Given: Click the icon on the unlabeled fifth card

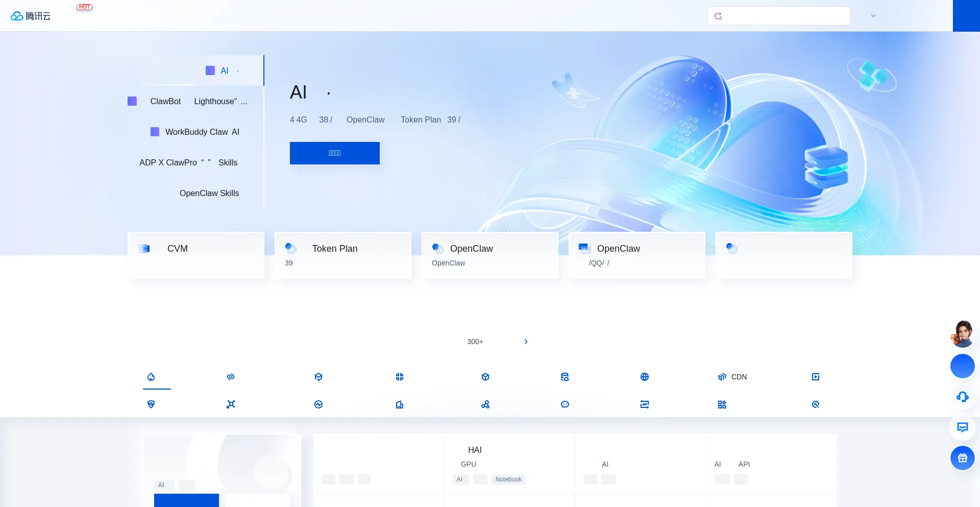Looking at the screenshot, I should [732, 249].
